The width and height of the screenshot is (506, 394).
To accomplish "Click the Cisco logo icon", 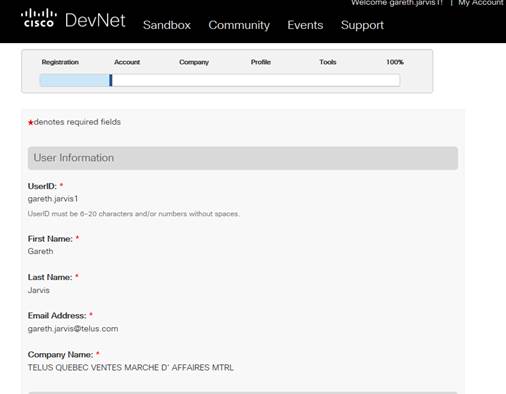I will tap(39, 18).
